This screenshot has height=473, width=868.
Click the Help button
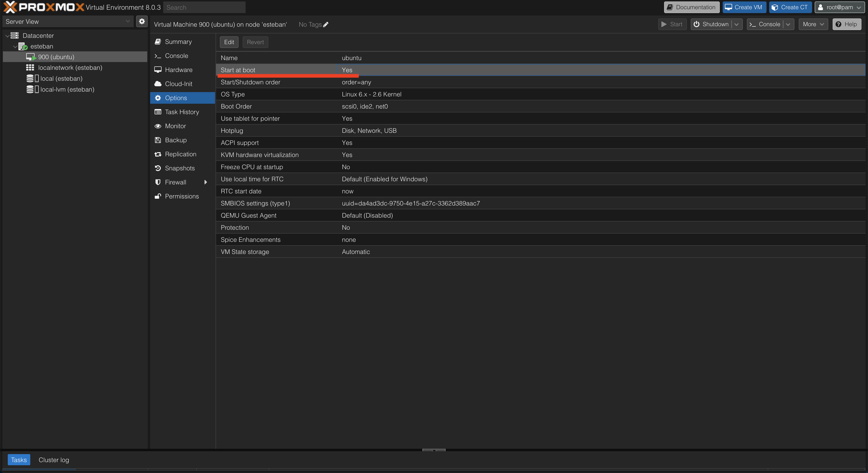pyautogui.click(x=846, y=24)
